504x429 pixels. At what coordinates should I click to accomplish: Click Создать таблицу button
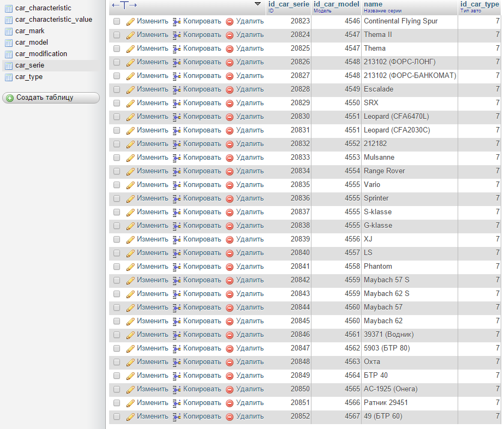tap(51, 98)
